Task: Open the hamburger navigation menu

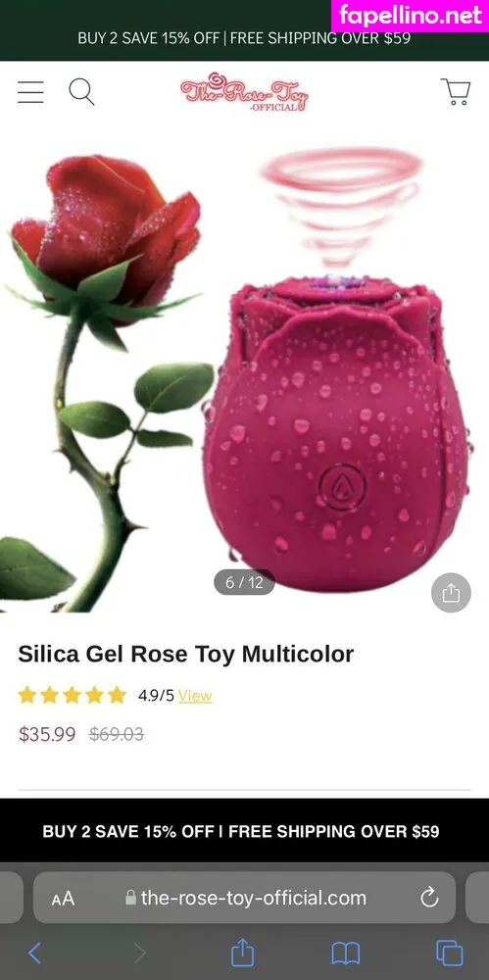Action: [30, 92]
